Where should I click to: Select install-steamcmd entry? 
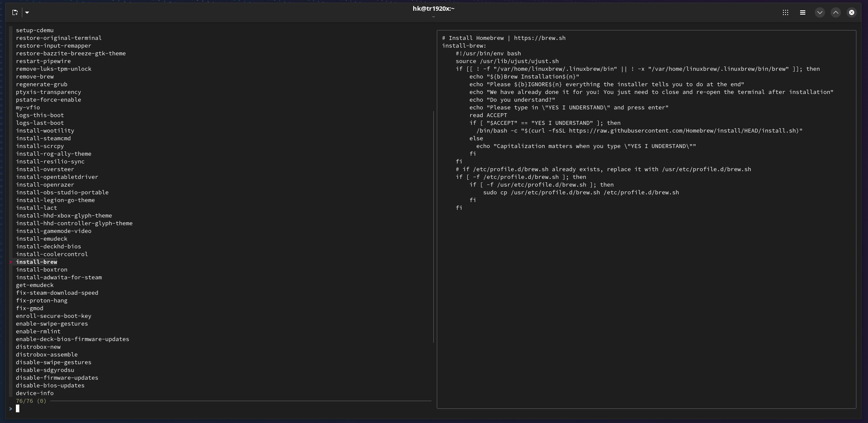pos(43,139)
